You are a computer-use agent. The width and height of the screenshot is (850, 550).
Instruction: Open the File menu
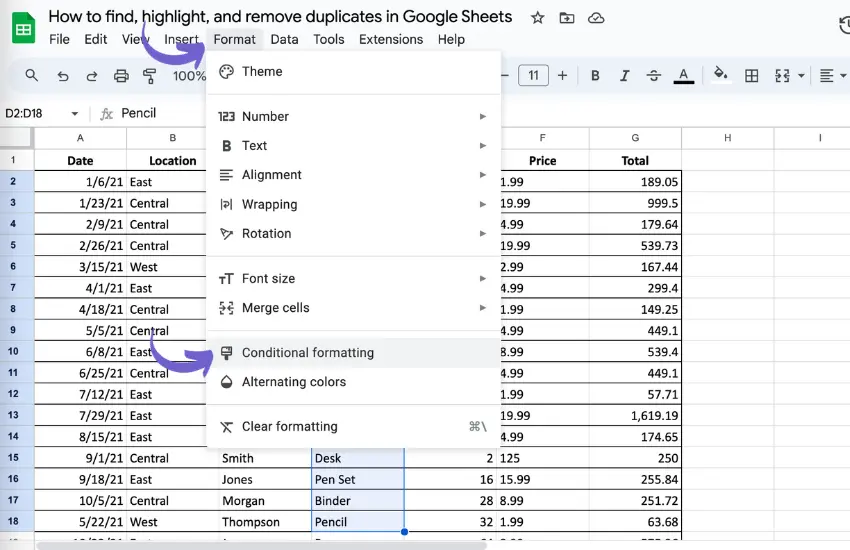coord(59,39)
